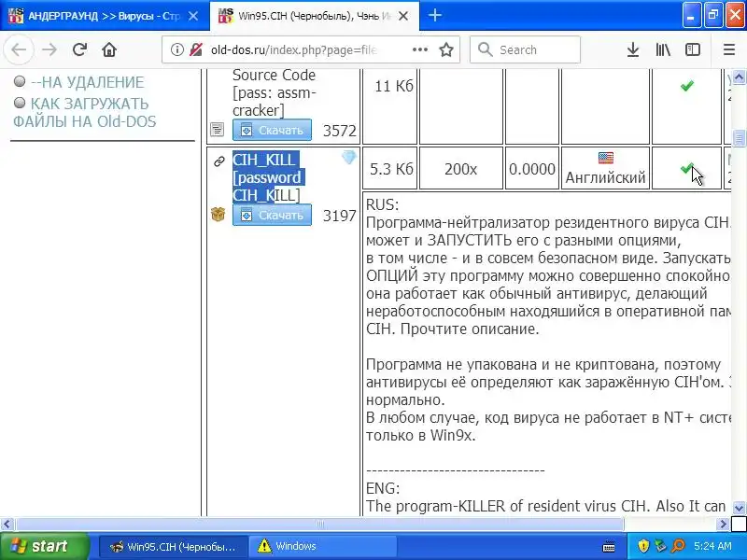
Task: Show site information for old-dos.ru
Action: pyautogui.click(x=176, y=49)
